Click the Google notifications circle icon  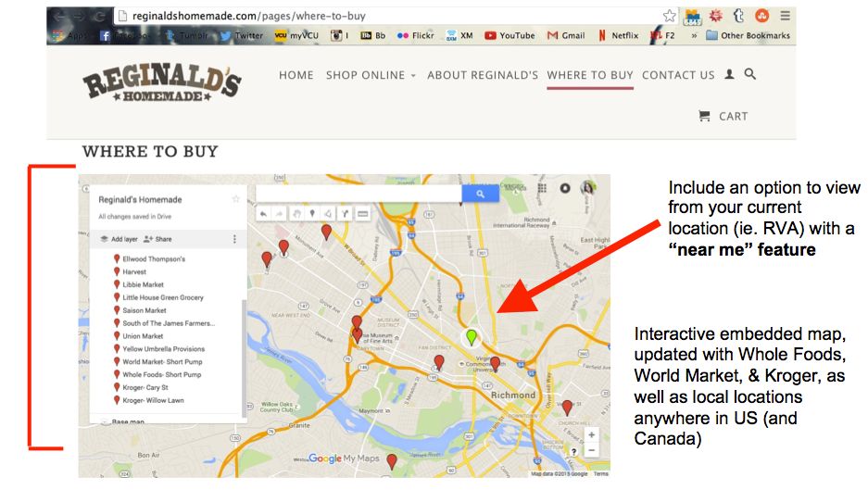(x=565, y=188)
